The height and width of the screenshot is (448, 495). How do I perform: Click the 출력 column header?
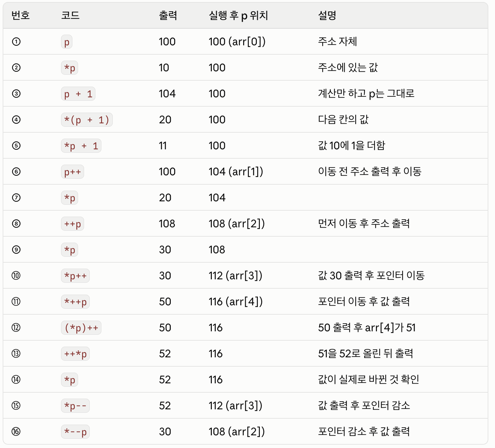tap(168, 15)
